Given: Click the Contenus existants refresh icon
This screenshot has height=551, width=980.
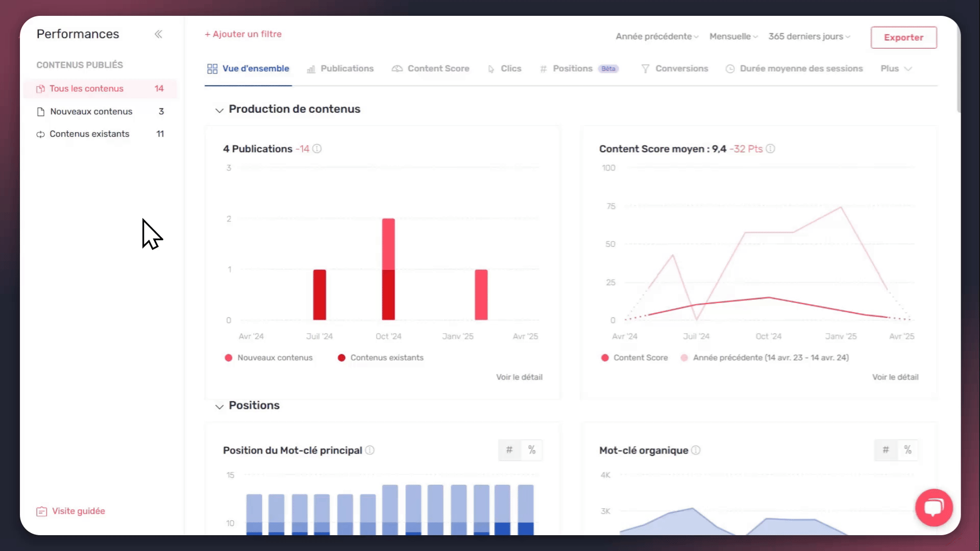Looking at the screenshot, I should click(x=40, y=134).
